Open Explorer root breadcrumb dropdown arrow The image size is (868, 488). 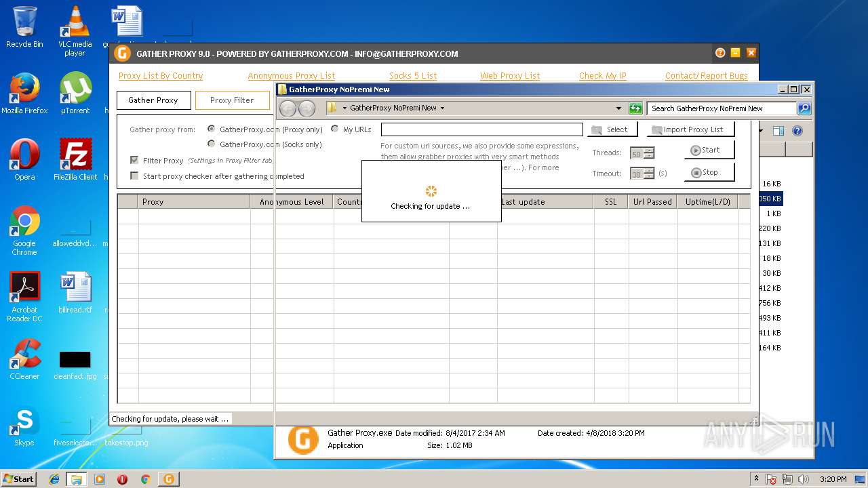[344, 108]
